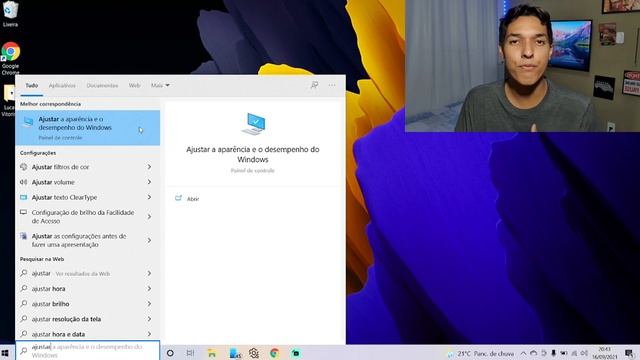
Task: Expand the Ajustar texto ClearType chevron
Action: tap(149, 197)
